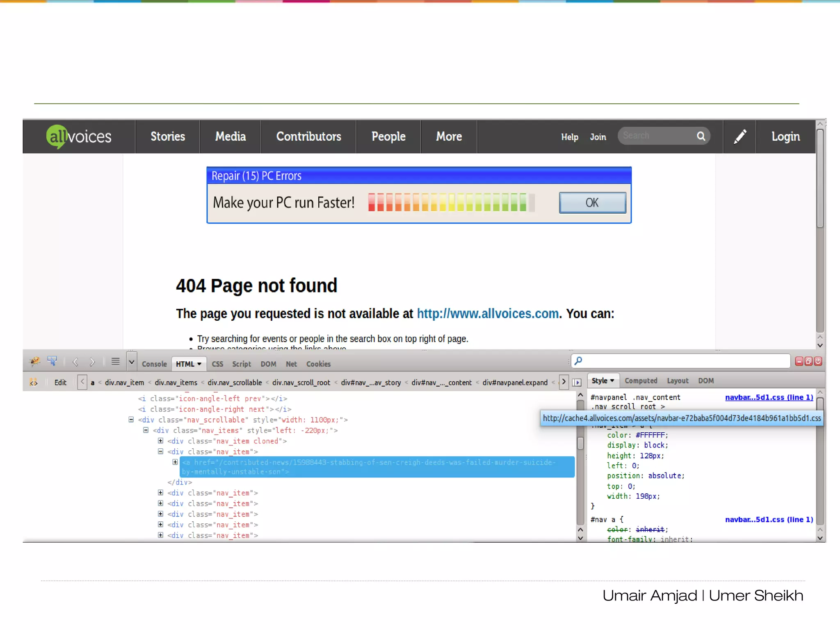Click the page vertical scrollbar thumb
This screenshot has height=630, width=840.
819,178
